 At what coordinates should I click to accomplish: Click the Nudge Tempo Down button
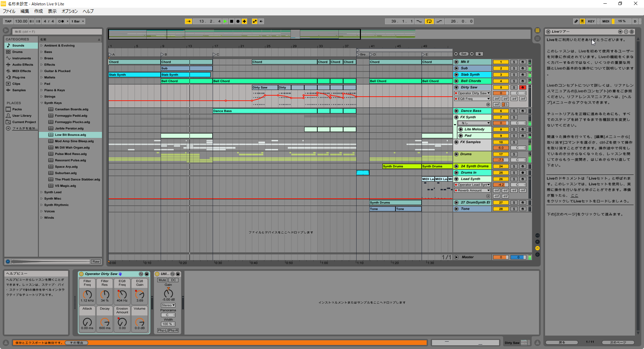click(32, 21)
